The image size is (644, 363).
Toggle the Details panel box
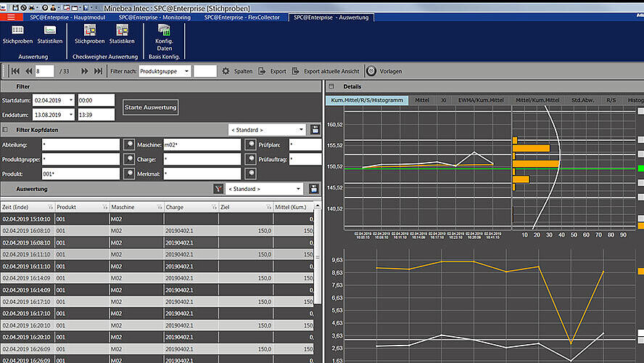[x=331, y=86]
